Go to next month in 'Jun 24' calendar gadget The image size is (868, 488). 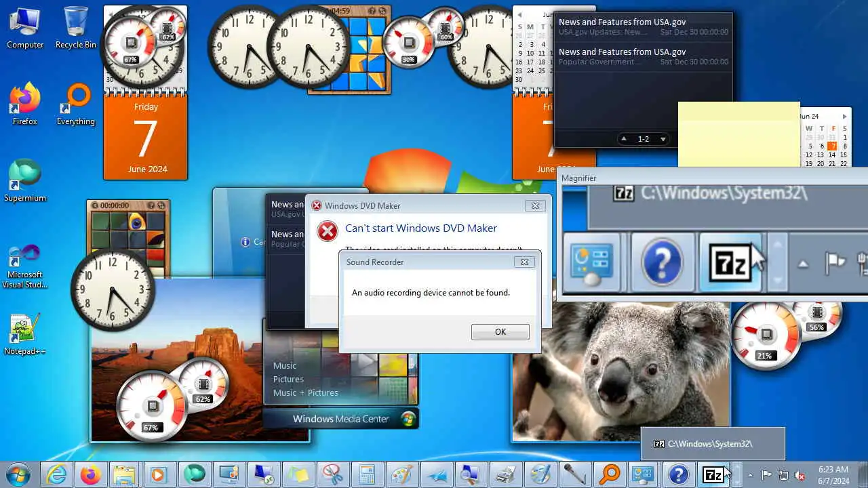[x=844, y=117]
